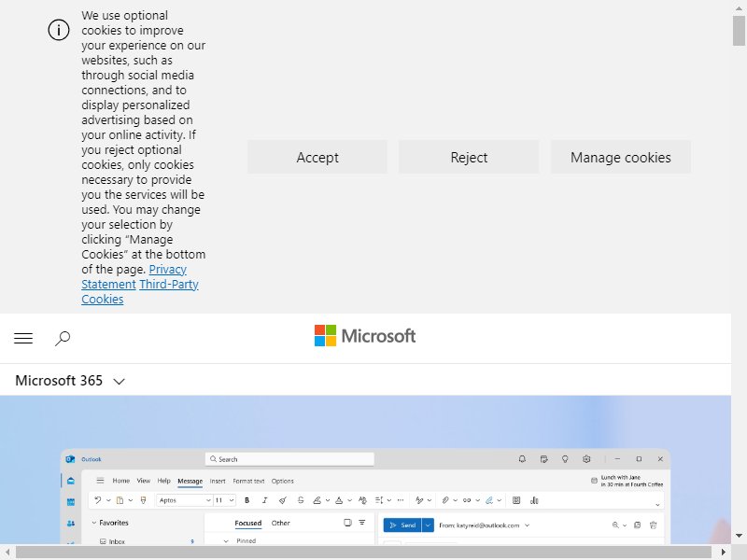Click the notification bell in Outlook preview

tap(522, 459)
